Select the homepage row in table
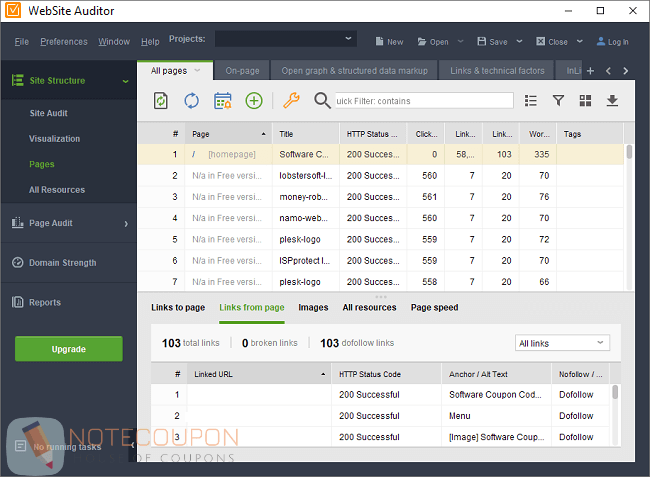650x477 pixels. 381,154
